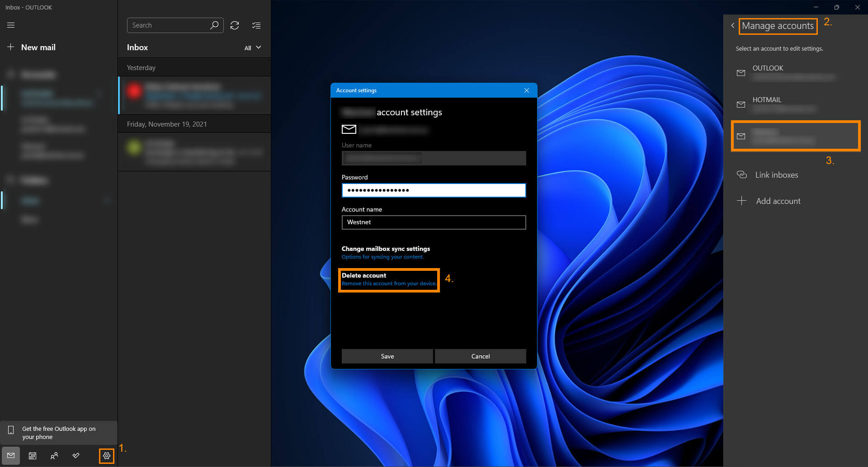This screenshot has width=868, height=467.
Task: Select the HOTMAIL account entry
Action: click(x=796, y=104)
